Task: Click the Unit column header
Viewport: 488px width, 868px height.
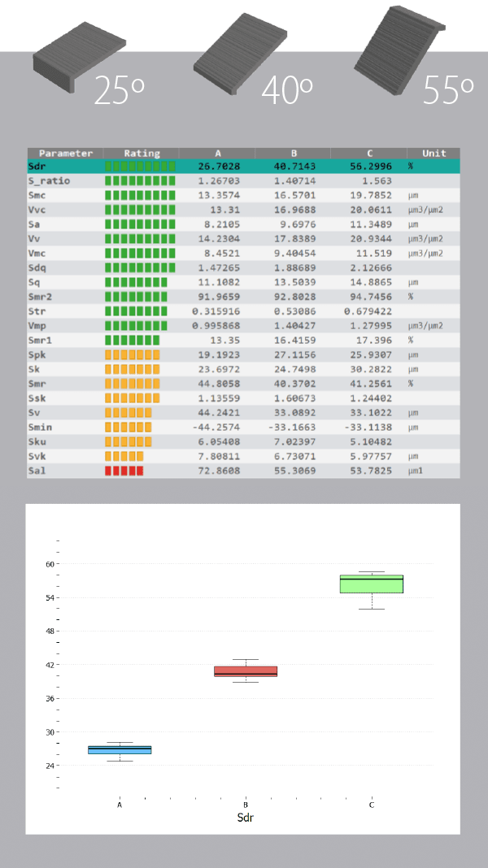Action: (434, 153)
